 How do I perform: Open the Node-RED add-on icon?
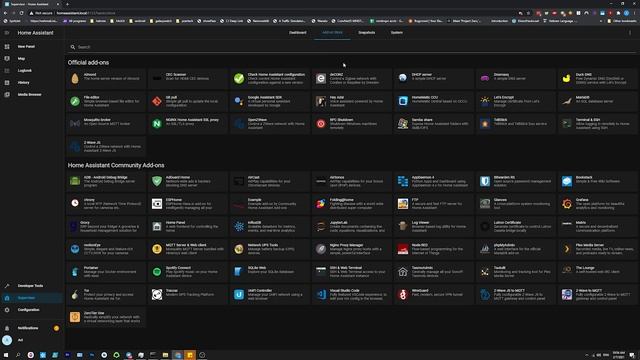point(403,249)
